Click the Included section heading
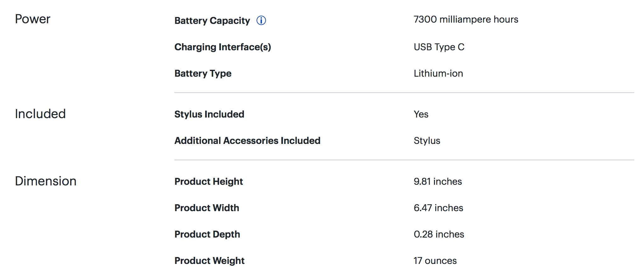 (40, 114)
